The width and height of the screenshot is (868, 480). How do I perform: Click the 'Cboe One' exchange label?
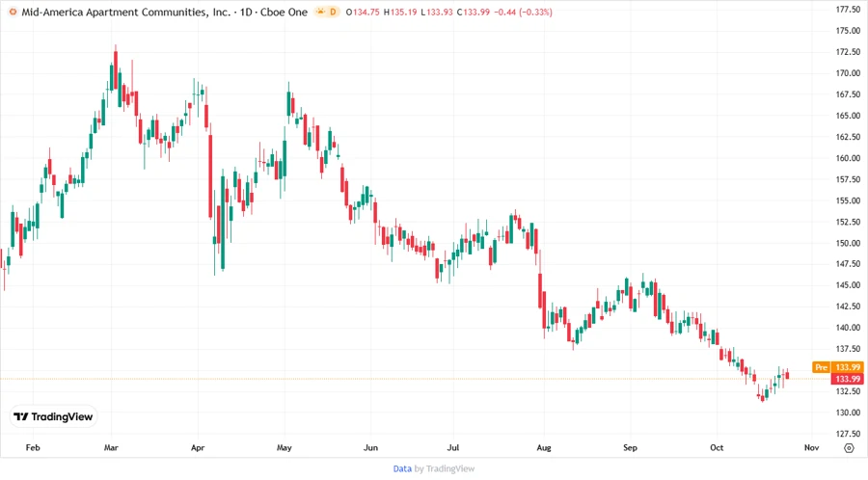tap(284, 12)
